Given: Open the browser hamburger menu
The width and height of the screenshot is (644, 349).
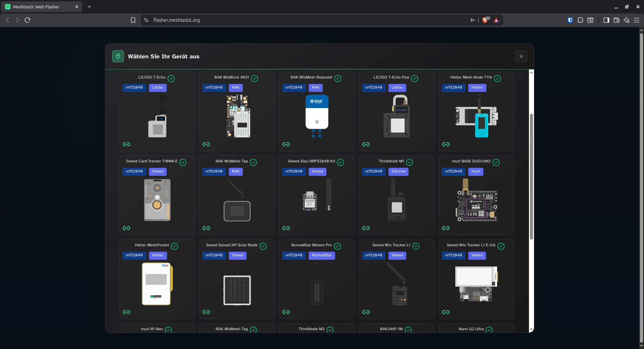Looking at the screenshot, I should click(x=637, y=20).
